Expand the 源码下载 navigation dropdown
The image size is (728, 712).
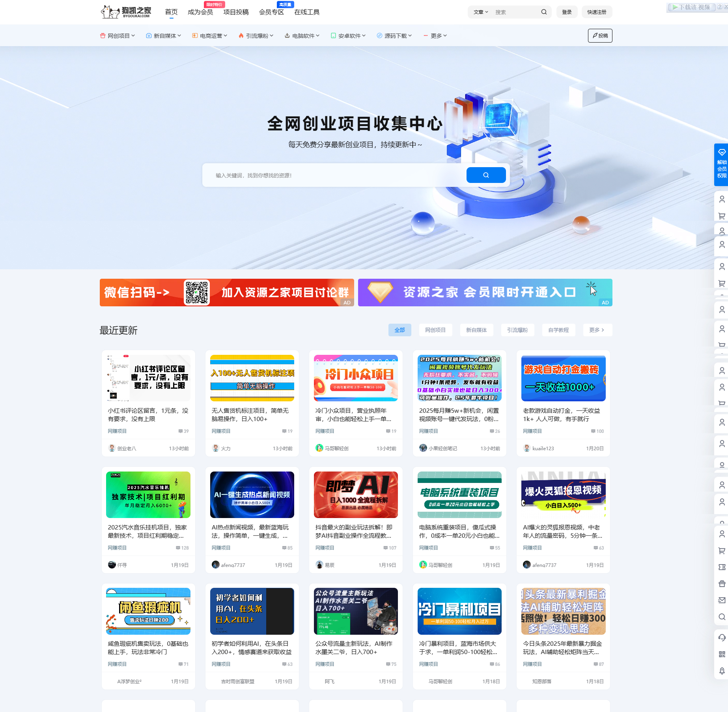394,36
